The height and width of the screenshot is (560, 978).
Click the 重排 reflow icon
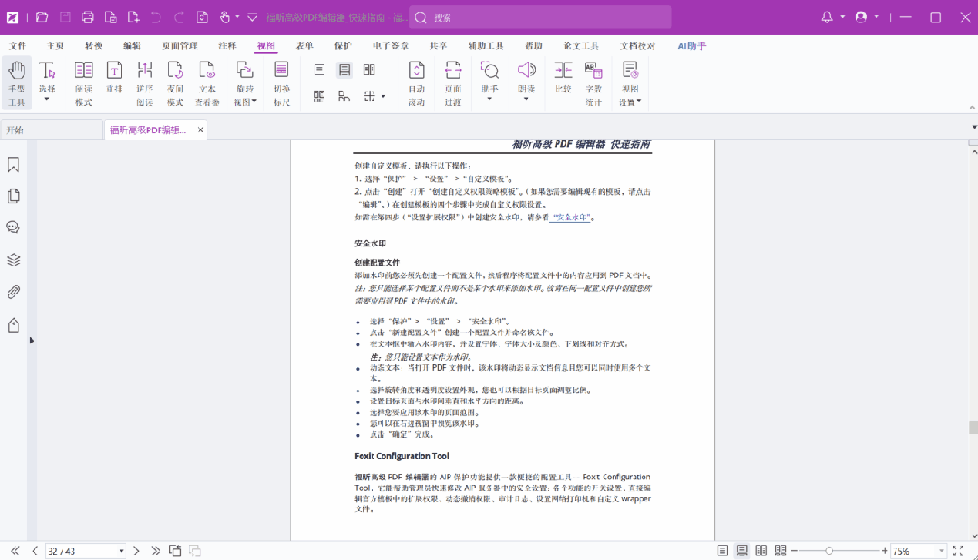pos(114,77)
